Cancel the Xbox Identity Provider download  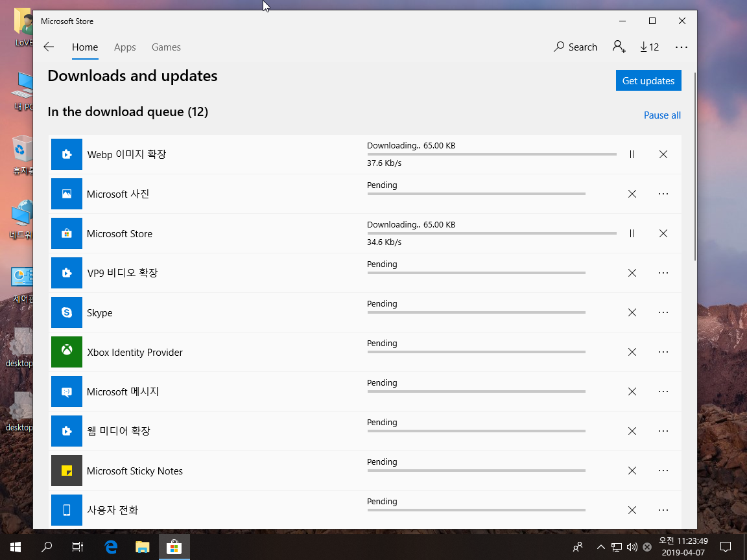(632, 352)
